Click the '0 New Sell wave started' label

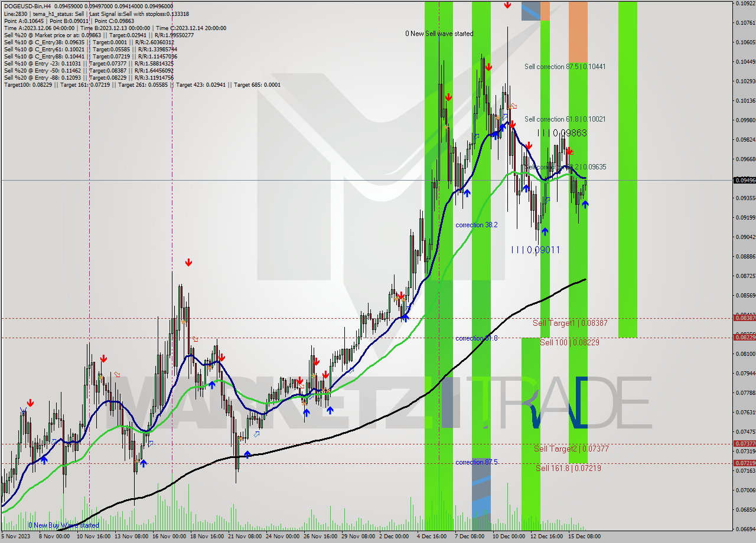439,34
